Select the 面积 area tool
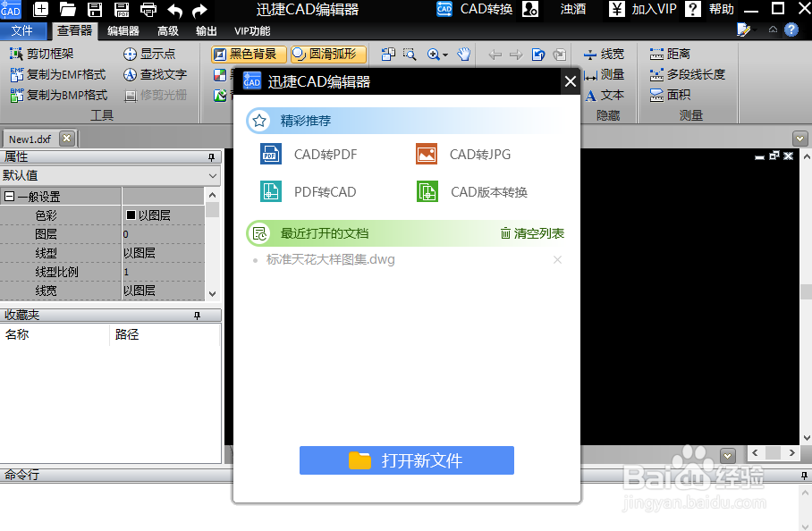 click(670, 96)
